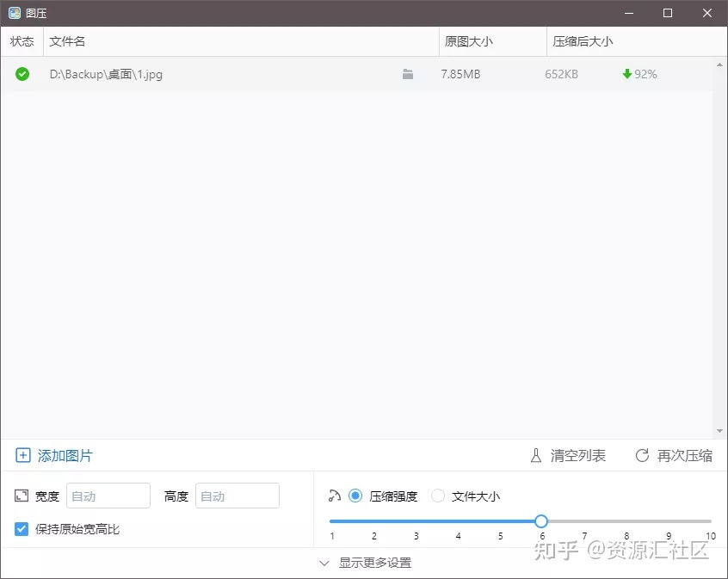Minimize the 图压 window
This screenshot has width=728, height=579.
pos(629,13)
